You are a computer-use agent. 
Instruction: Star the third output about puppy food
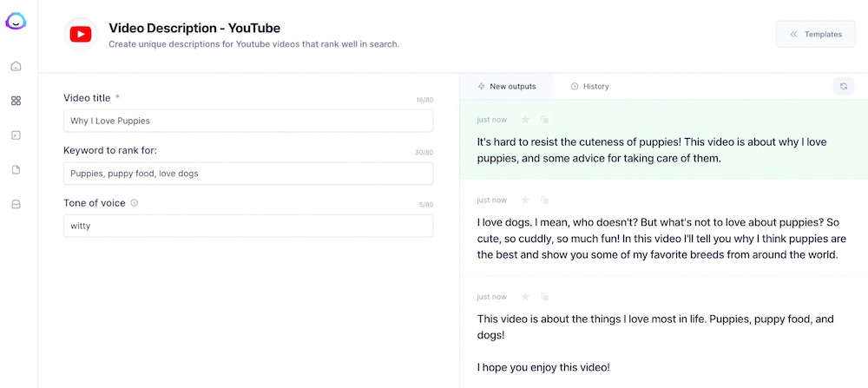click(524, 297)
